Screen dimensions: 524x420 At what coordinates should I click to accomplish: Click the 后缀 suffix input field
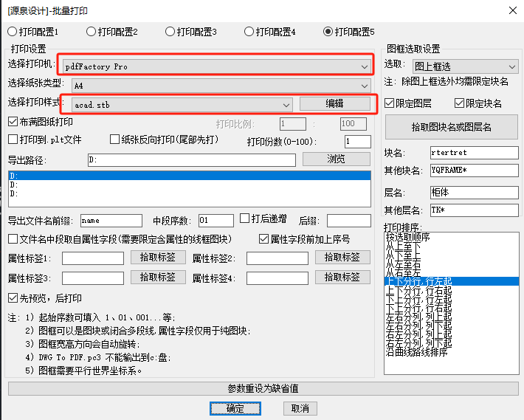pos(349,221)
